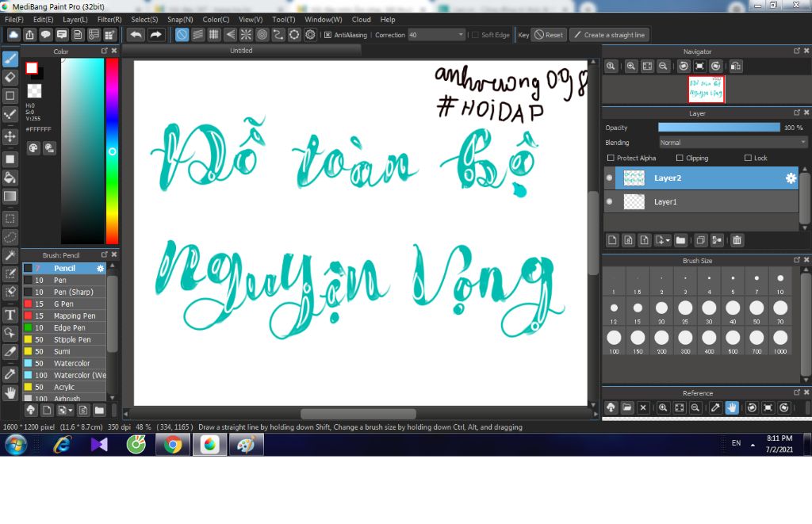Click the Redo arrow
Screen dimensions: 812x524
pyautogui.click(x=155, y=35)
